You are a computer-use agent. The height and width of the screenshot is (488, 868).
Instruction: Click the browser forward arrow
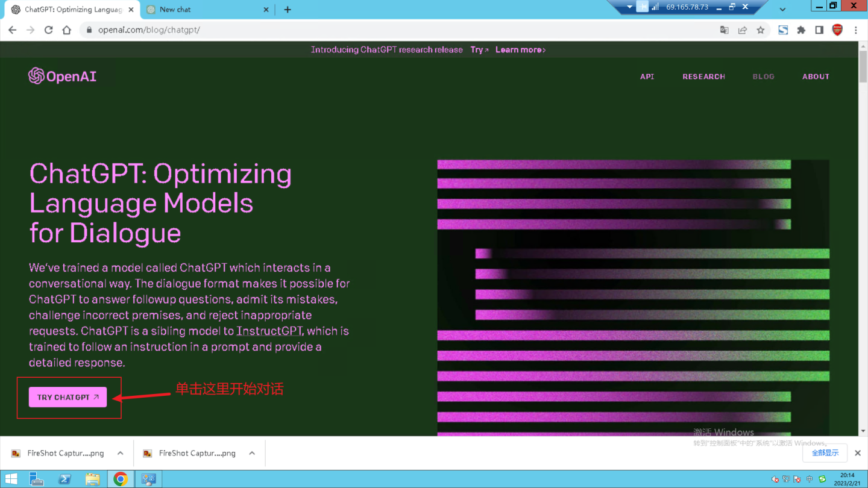31,30
